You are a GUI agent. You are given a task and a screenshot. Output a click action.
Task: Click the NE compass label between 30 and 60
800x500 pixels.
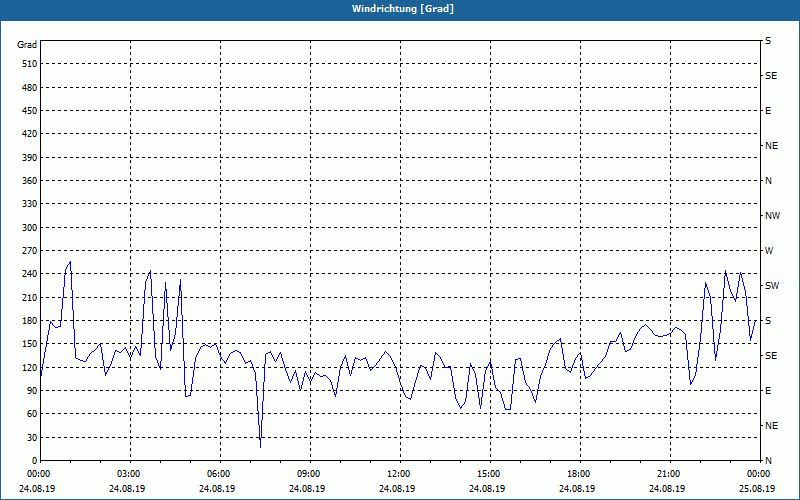772,426
